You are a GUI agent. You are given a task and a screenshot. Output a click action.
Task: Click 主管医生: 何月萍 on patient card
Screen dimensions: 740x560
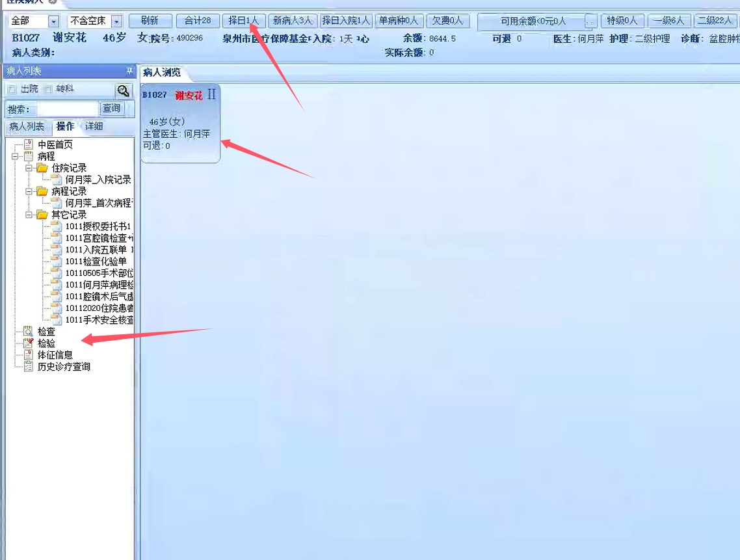(x=176, y=134)
